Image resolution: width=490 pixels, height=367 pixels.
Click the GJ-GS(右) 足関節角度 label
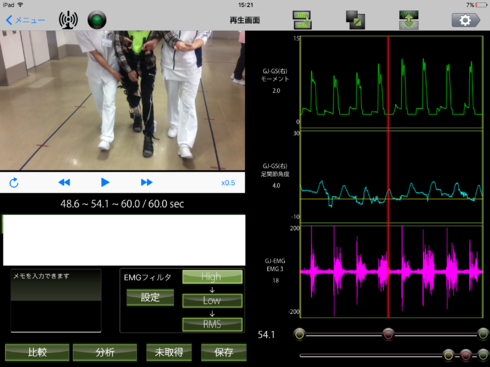[275, 170]
